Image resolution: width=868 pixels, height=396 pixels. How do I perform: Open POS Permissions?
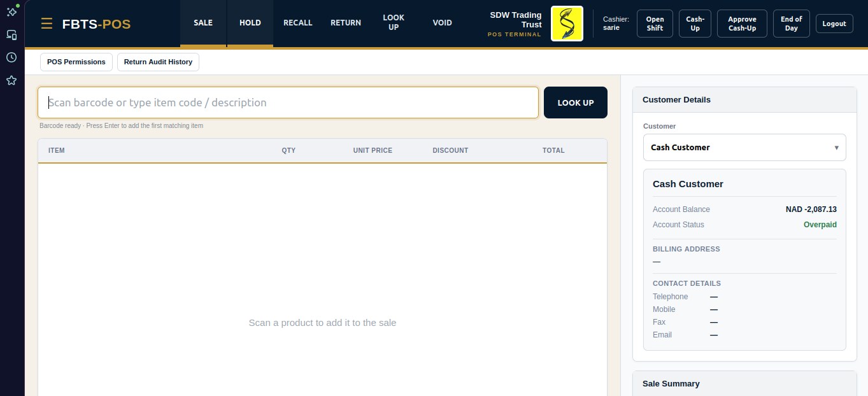coord(76,62)
